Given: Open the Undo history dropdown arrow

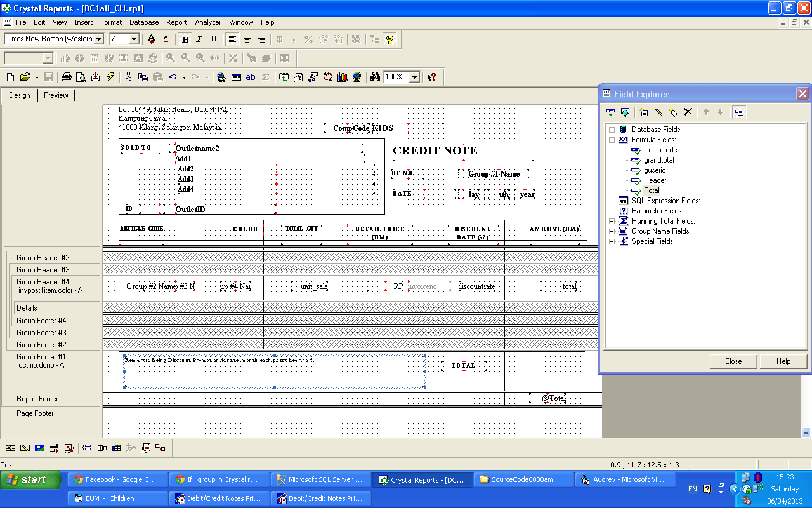Looking at the screenshot, I should 184,77.
